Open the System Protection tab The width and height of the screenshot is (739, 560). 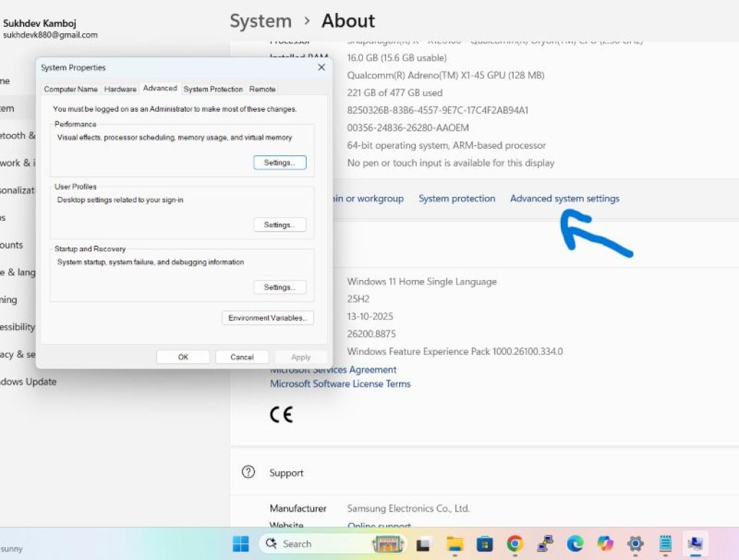click(213, 89)
